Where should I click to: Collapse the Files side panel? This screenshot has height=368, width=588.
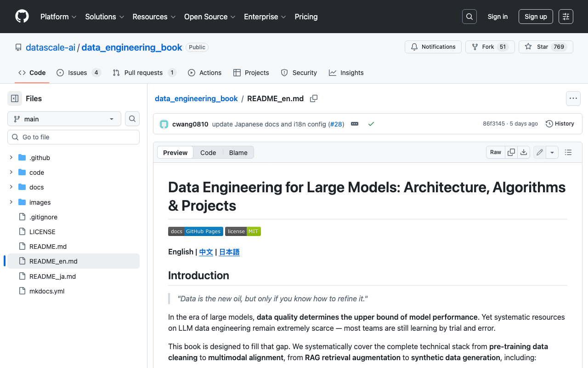14,98
